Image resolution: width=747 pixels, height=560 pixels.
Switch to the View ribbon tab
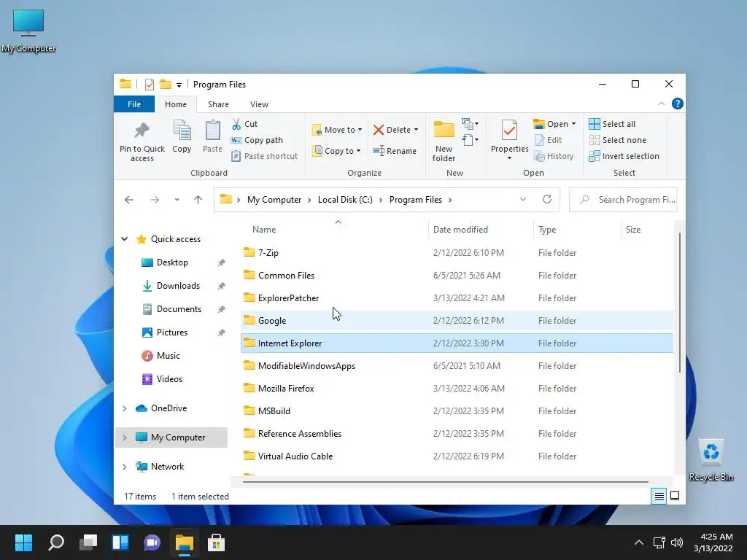click(x=259, y=104)
